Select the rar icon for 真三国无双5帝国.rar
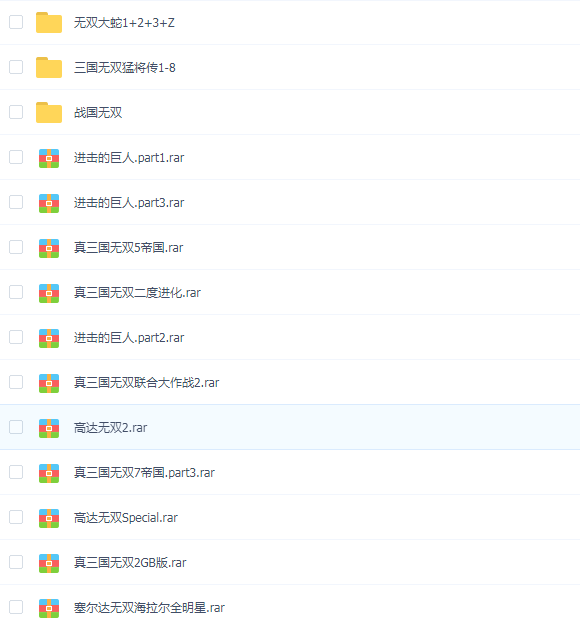 coord(49,248)
